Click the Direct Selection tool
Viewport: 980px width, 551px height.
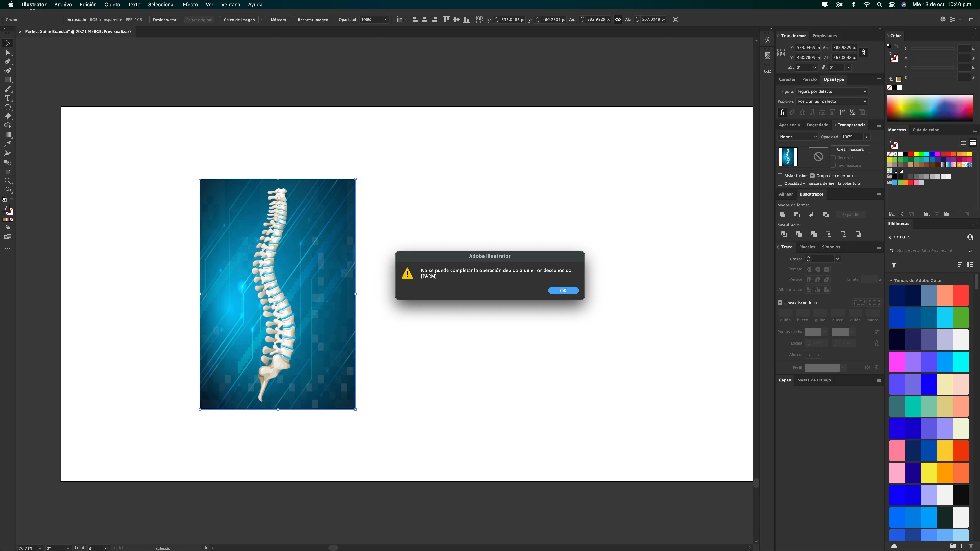pyautogui.click(x=8, y=52)
